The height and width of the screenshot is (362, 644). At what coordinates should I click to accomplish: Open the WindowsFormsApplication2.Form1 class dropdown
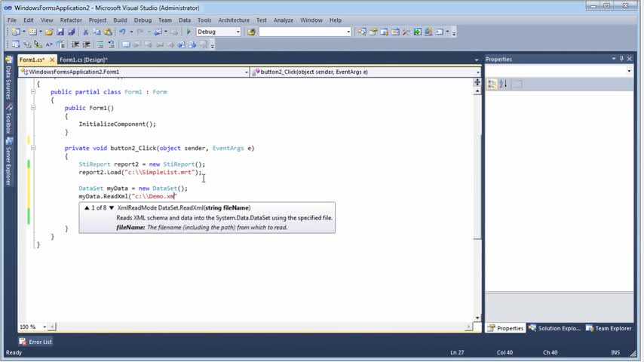point(246,72)
